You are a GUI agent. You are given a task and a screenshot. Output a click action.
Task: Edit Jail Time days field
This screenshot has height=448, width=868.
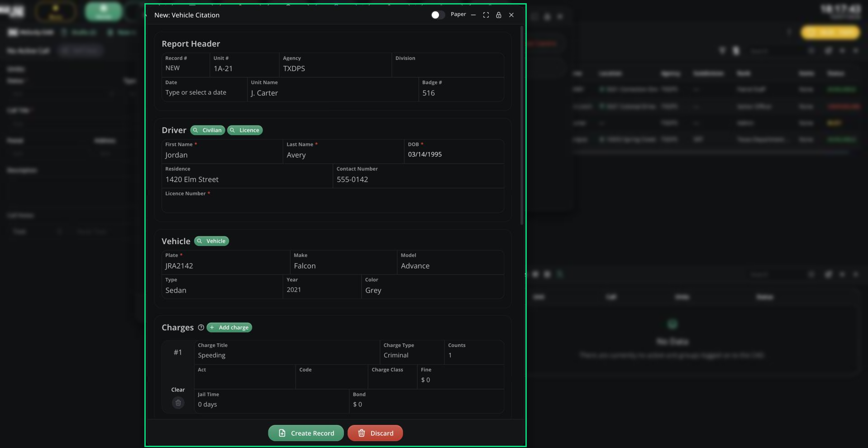pos(272,401)
